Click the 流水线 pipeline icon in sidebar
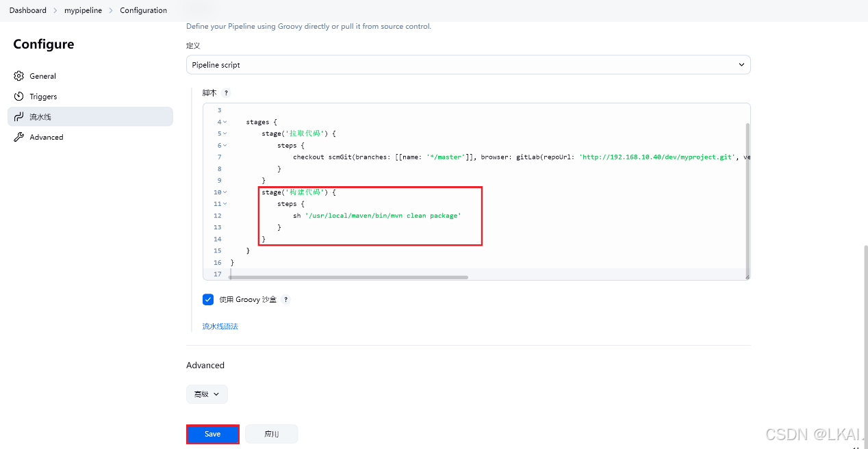The width and height of the screenshot is (868, 449). coord(19,117)
